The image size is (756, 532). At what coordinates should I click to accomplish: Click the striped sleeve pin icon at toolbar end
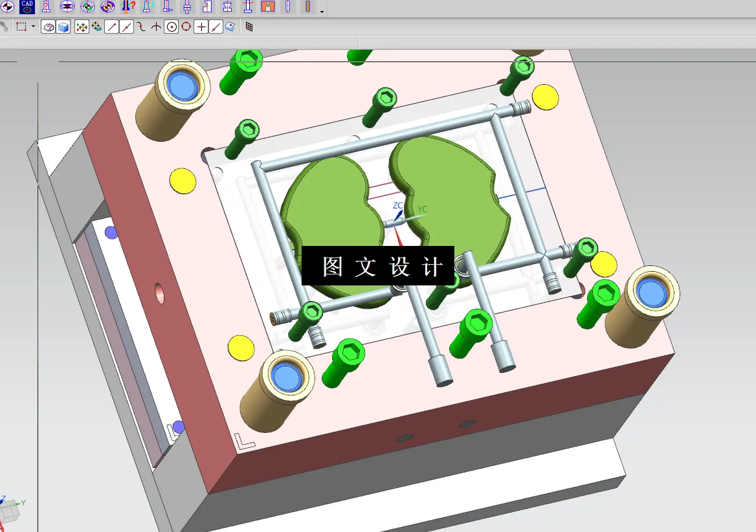tap(307, 7)
